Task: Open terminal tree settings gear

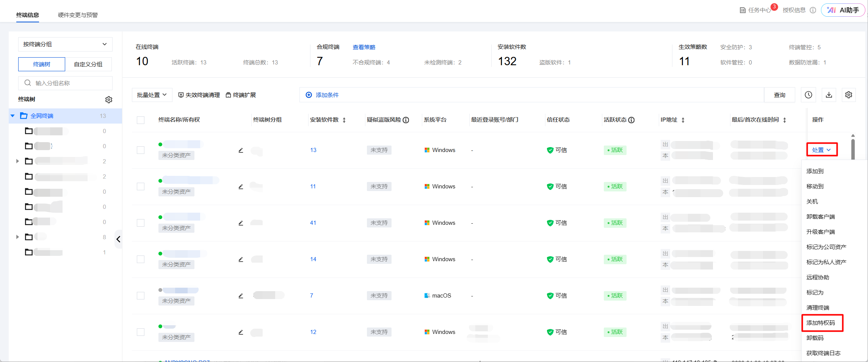Action: coord(109,100)
